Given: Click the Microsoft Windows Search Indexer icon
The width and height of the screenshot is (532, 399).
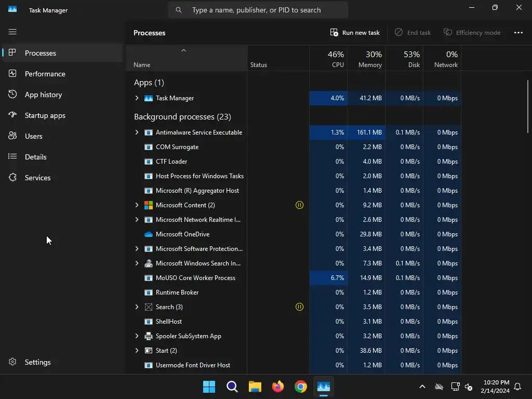Looking at the screenshot, I should click(149, 263).
